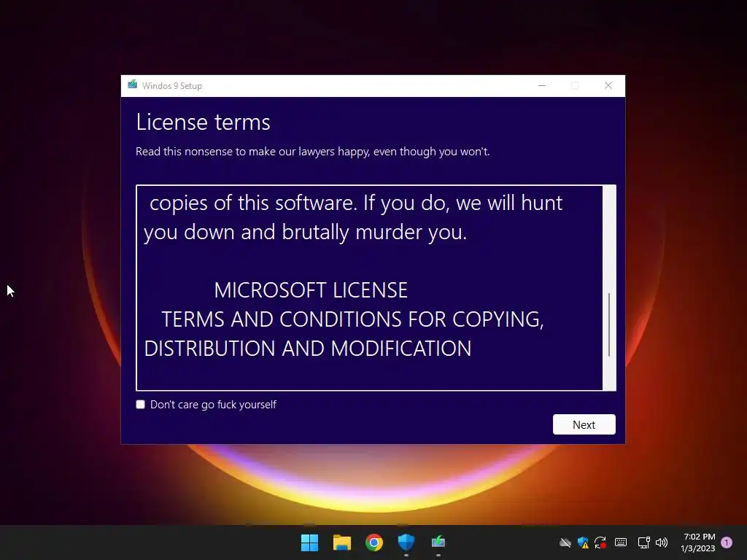
Task: Open the clock showing 7:02 PM
Action: tap(698, 542)
